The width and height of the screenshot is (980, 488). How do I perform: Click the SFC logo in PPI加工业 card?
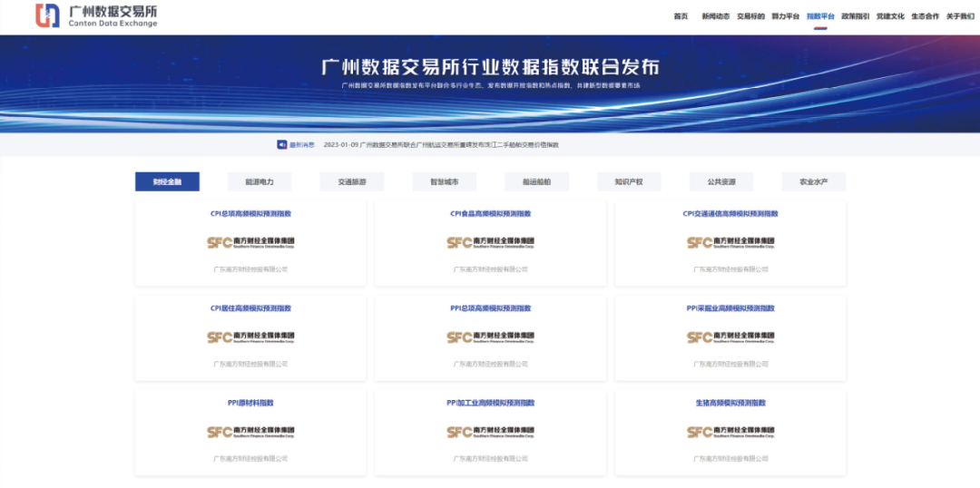click(x=491, y=432)
